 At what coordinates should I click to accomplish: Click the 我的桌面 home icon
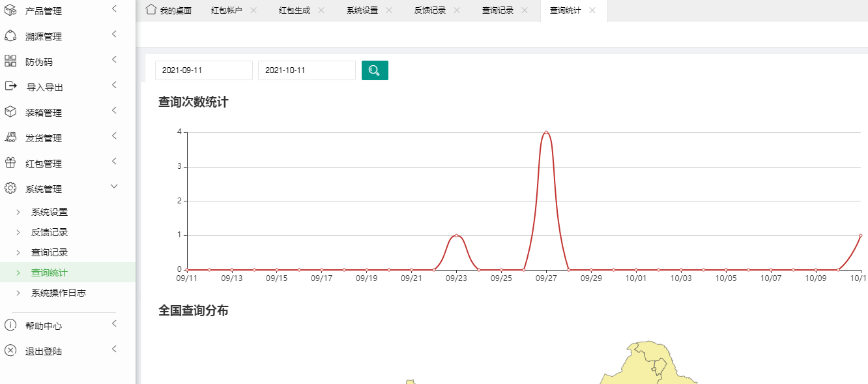(x=151, y=10)
